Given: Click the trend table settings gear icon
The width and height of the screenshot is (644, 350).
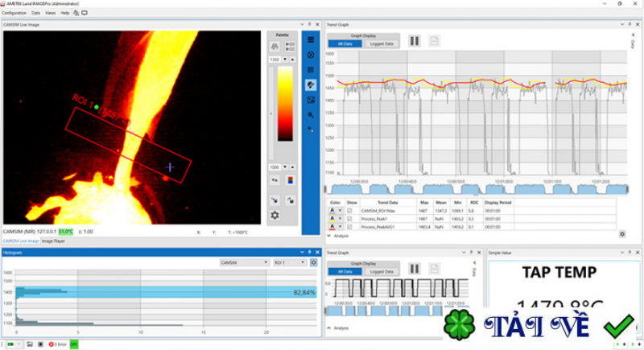Looking at the screenshot, I should tap(622, 233).
